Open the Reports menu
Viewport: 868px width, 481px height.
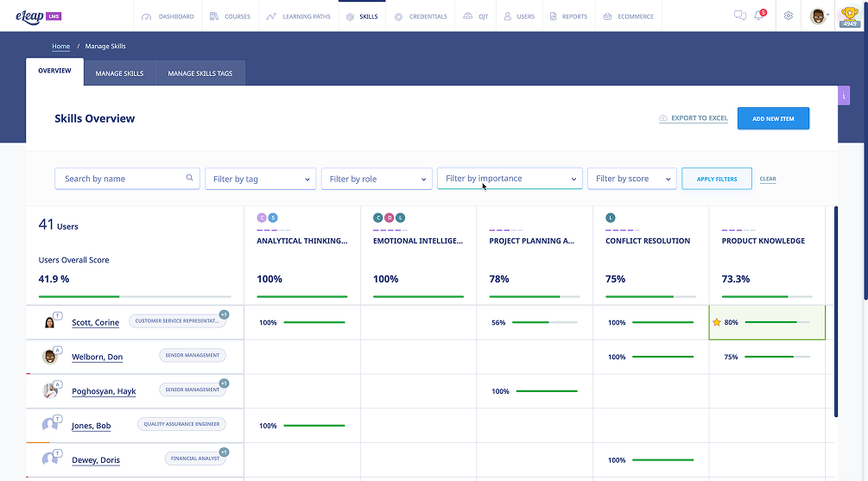pyautogui.click(x=568, y=16)
